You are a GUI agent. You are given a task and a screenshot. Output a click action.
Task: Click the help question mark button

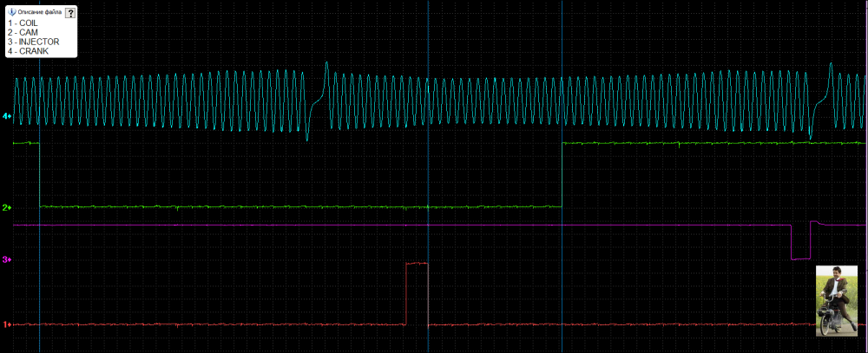70,13
